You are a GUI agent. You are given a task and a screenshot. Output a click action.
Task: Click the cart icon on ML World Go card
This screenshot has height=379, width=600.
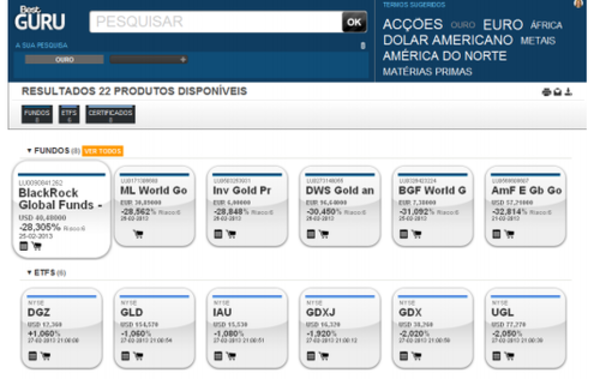[x=138, y=234]
